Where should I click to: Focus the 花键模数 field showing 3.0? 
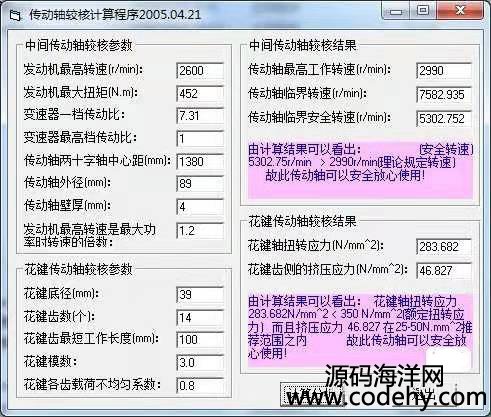point(200,362)
